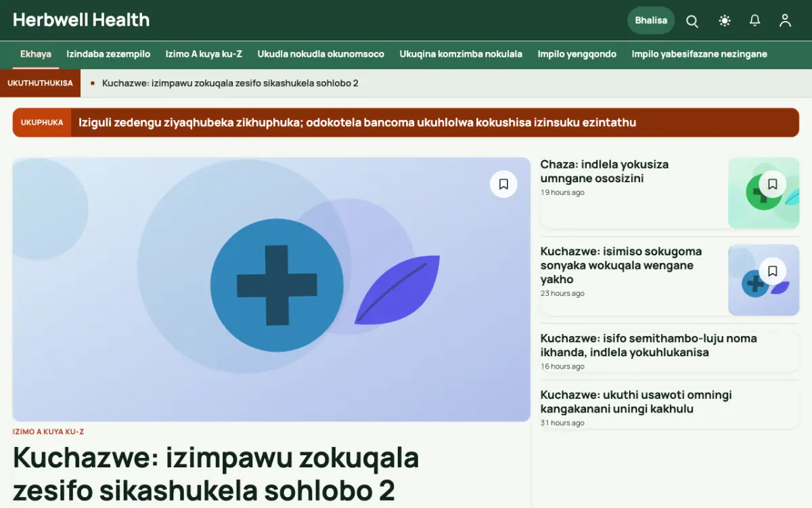Image resolution: width=812 pixels, height=508 pixels.
Task: Open Ukudla nokudla okunomsoco nav item
Action: pos(321,54)
